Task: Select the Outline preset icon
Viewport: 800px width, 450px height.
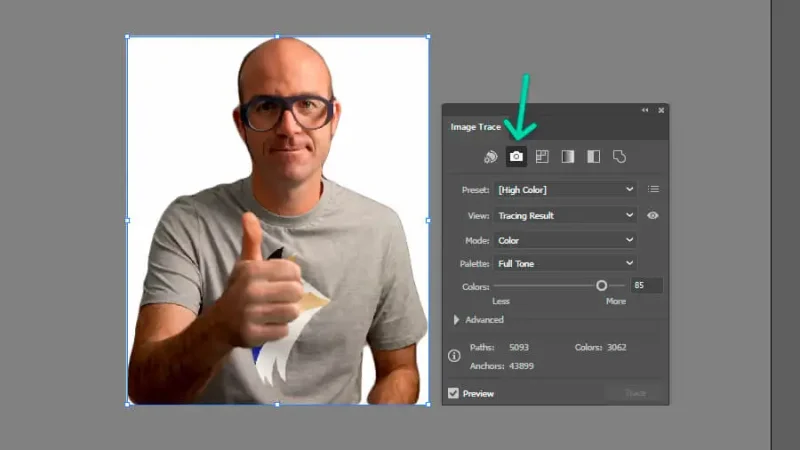Action: pos(619,157)
